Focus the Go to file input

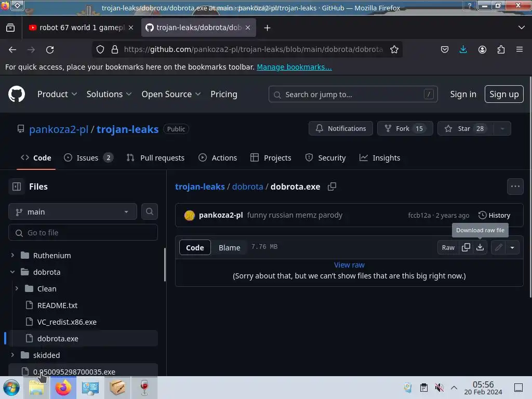click(83, 232)
